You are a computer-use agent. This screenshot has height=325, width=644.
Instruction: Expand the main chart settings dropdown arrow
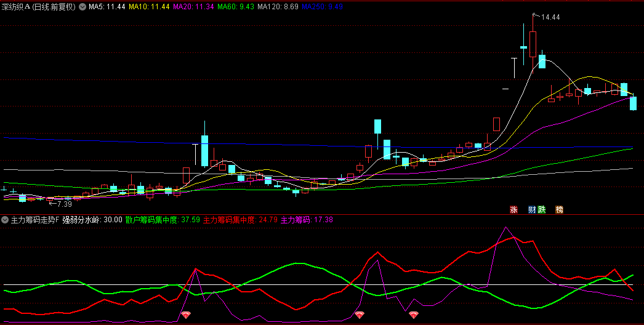83,7
